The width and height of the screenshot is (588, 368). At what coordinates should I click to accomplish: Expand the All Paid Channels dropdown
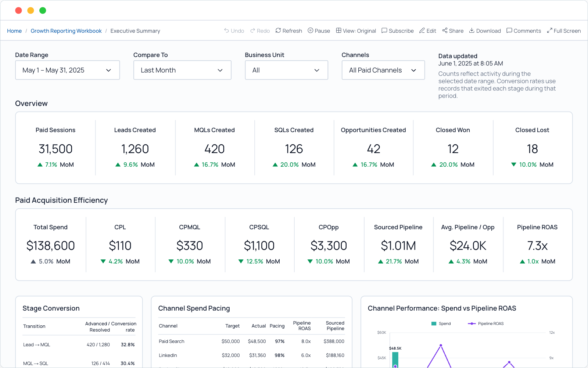(x=383, y=70)
